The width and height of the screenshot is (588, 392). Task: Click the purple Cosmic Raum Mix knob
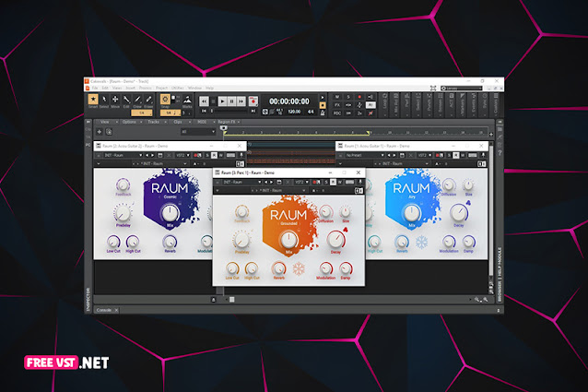pos(170,213)
